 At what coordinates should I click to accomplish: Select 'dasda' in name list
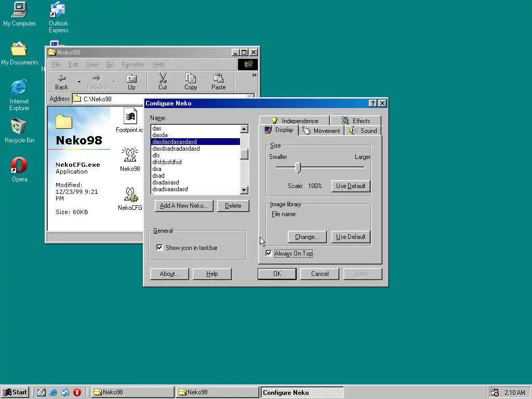pyautogui.click(x=195, y=135)
